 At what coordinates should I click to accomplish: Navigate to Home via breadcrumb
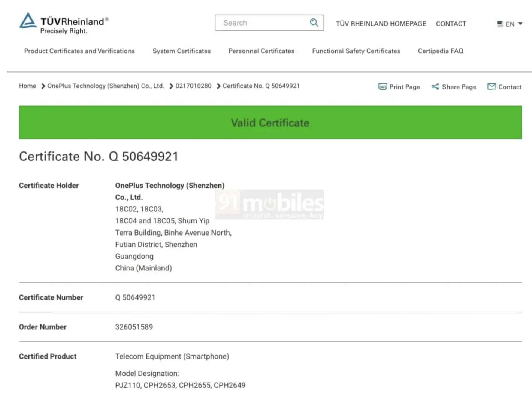[27, 86]
